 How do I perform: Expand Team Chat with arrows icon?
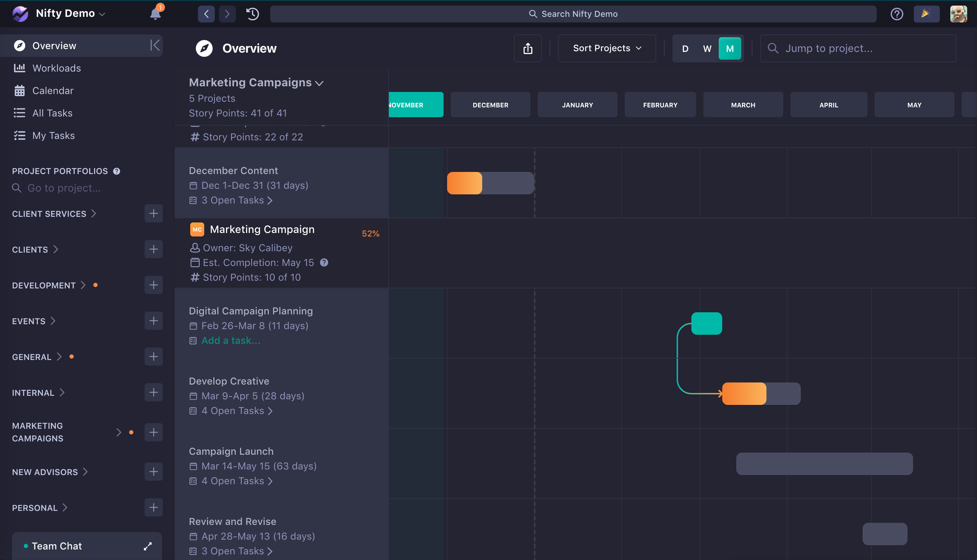click(148, 546)
